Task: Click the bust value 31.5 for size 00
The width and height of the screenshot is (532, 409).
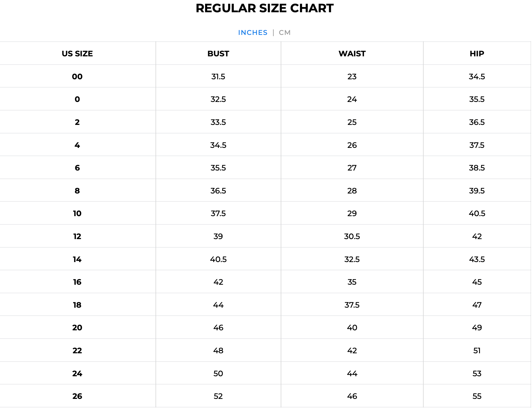Action: 219,77
